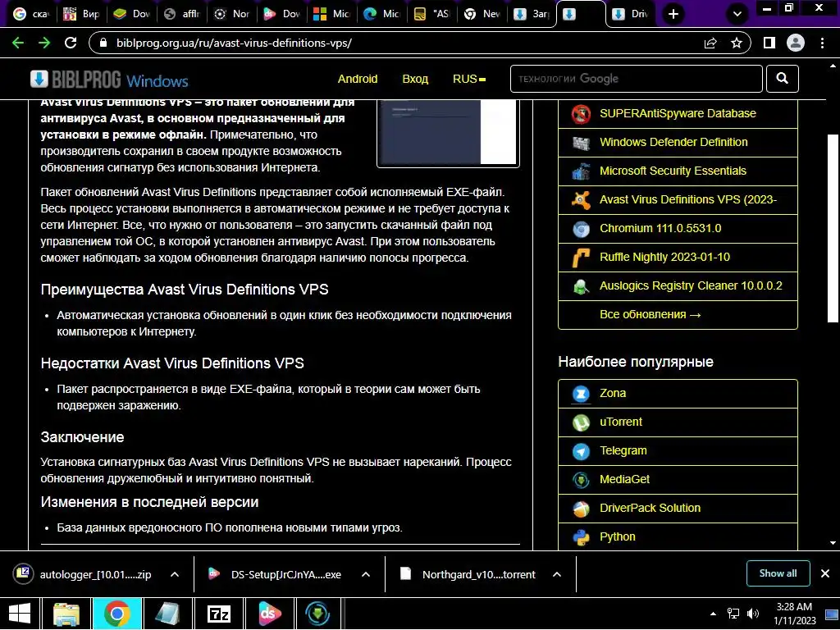Image resolution: width=840 pixels, height=630 pixels.
Task: Click the SUPERAntiSpyware Database icon
Action: (x=581, y=113)
